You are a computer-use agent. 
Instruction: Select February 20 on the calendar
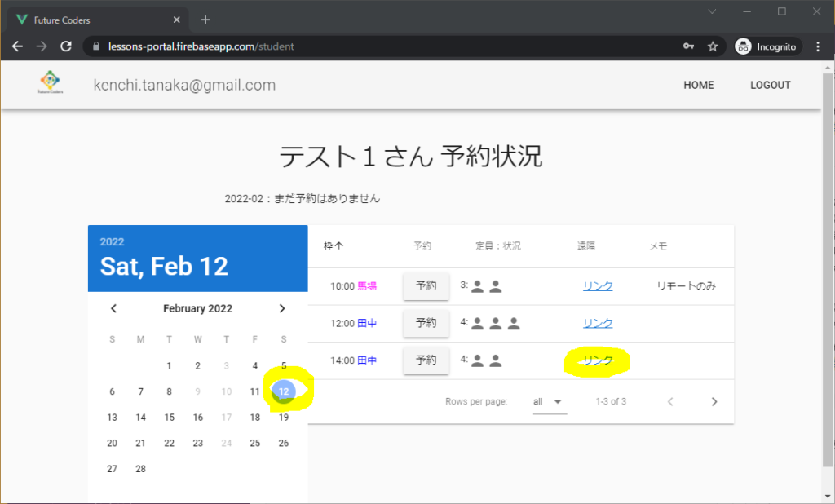(x=112, y=443)
